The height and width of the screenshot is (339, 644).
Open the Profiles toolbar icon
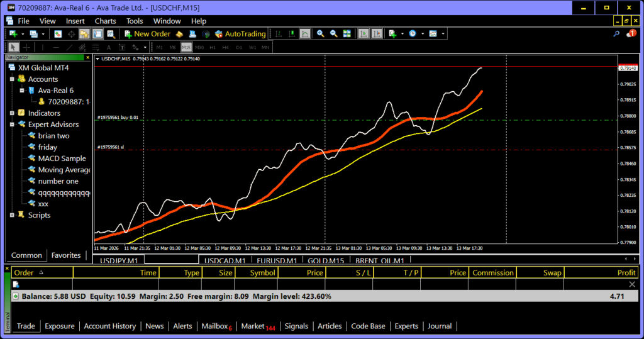click(34, 34)
